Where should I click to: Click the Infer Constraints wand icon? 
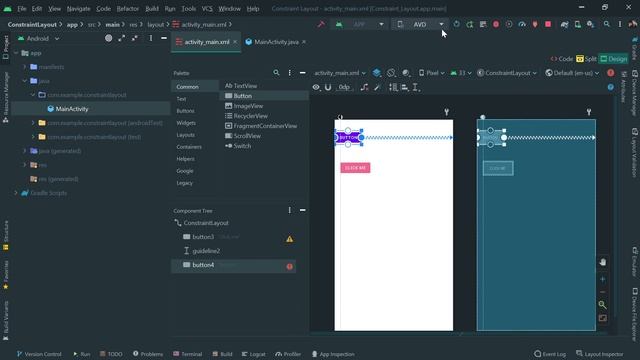tap(378, 87)
